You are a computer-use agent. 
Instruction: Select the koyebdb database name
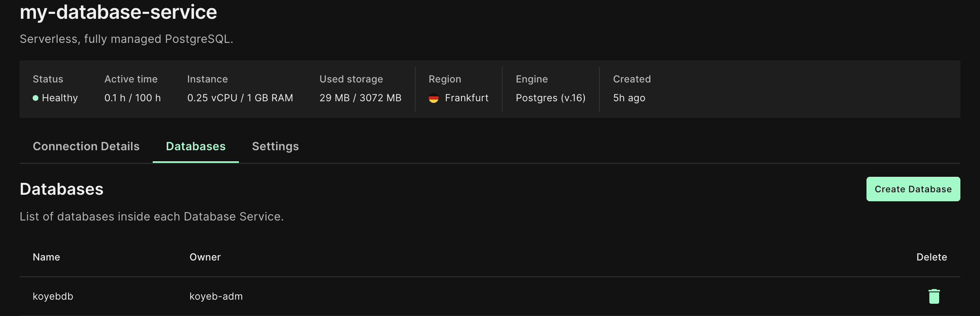coord(53,296)
